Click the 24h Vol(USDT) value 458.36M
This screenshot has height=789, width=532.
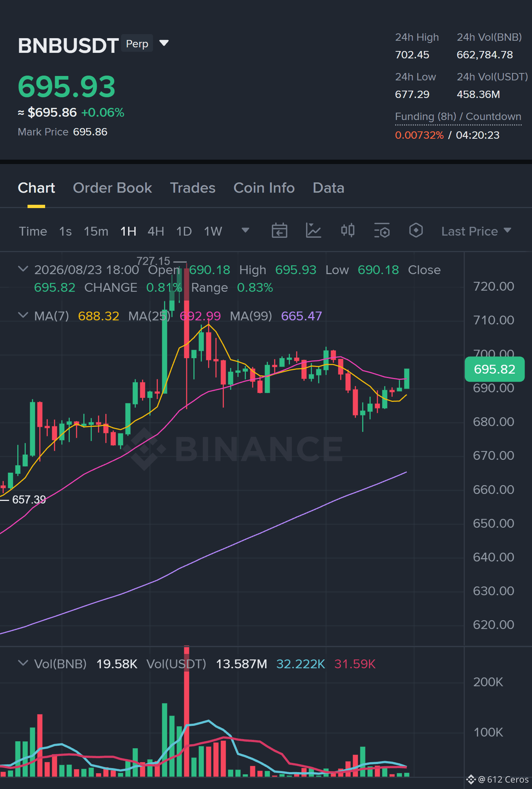pos(478,95)
